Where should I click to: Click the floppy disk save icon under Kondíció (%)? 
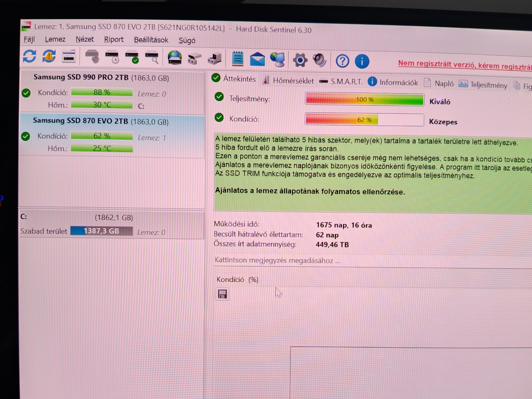[x=222, y=294]
